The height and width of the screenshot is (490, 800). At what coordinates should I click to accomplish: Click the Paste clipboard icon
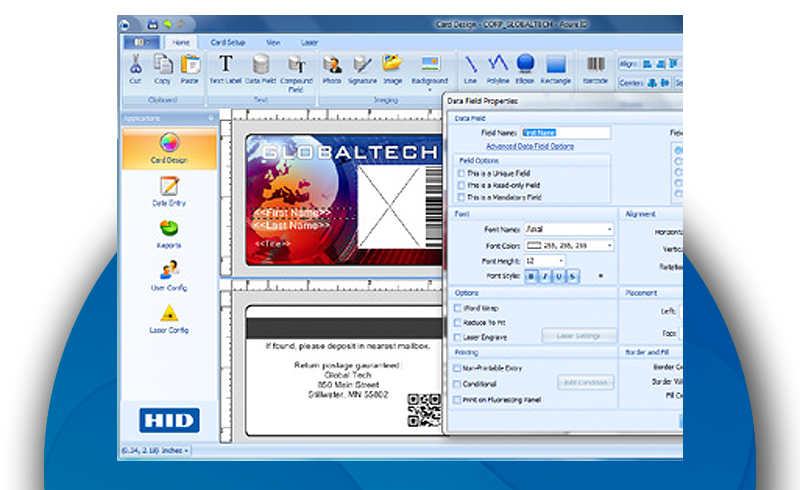click(x=190, y=64)
